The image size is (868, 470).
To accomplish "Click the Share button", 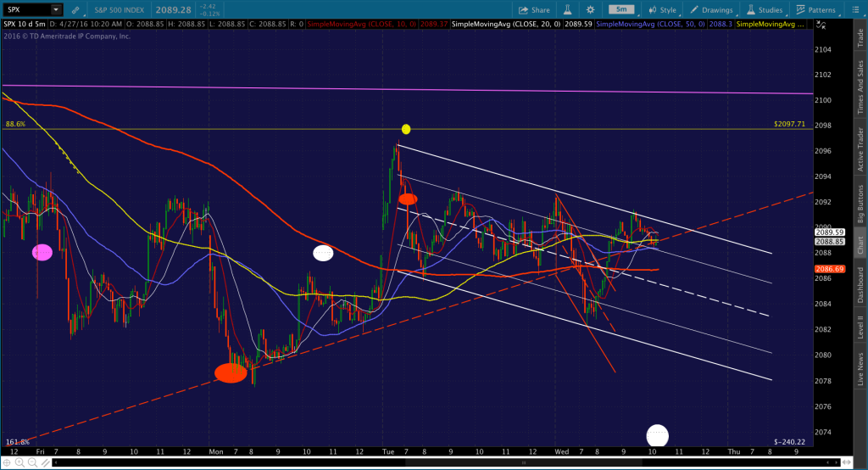I will coord(534,10).
